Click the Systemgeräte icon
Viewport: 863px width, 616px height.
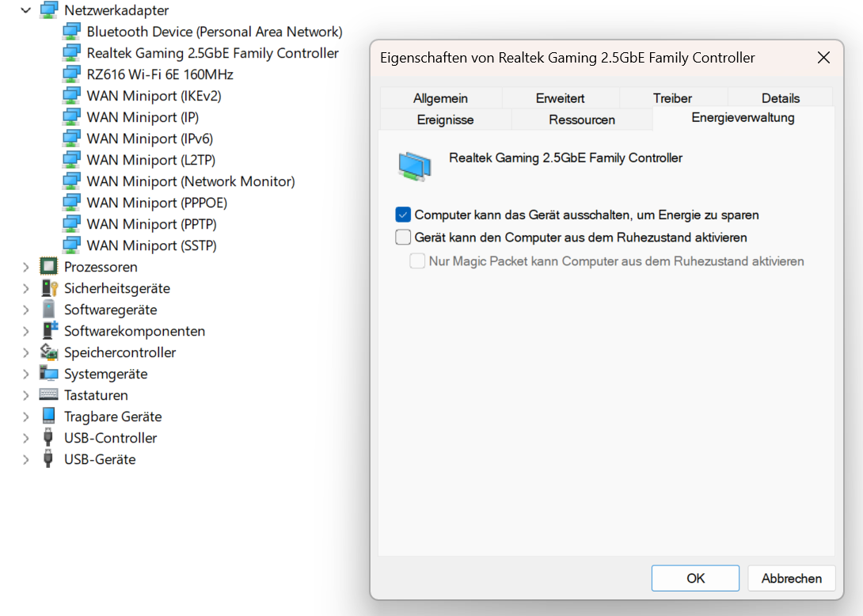[x=49, y=374]
